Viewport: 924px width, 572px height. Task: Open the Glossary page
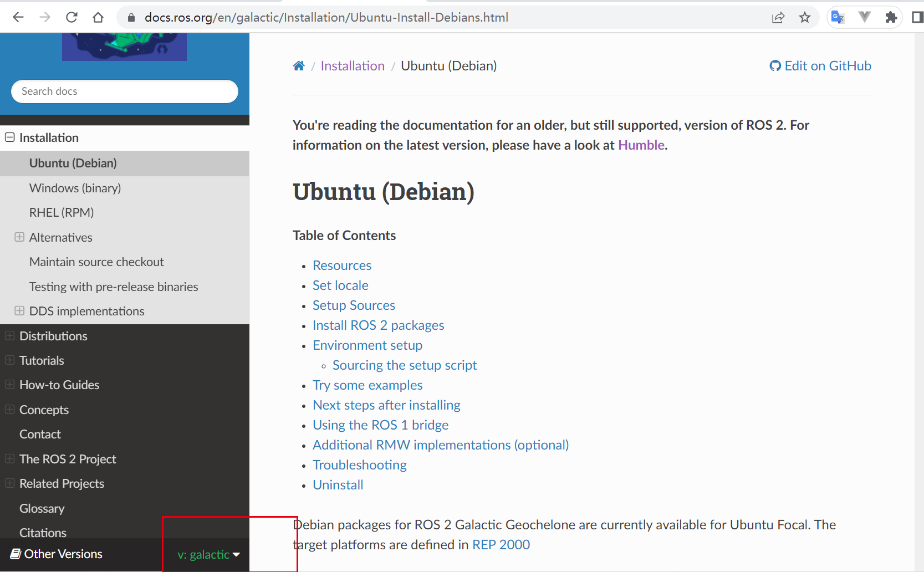click(125, 508)
